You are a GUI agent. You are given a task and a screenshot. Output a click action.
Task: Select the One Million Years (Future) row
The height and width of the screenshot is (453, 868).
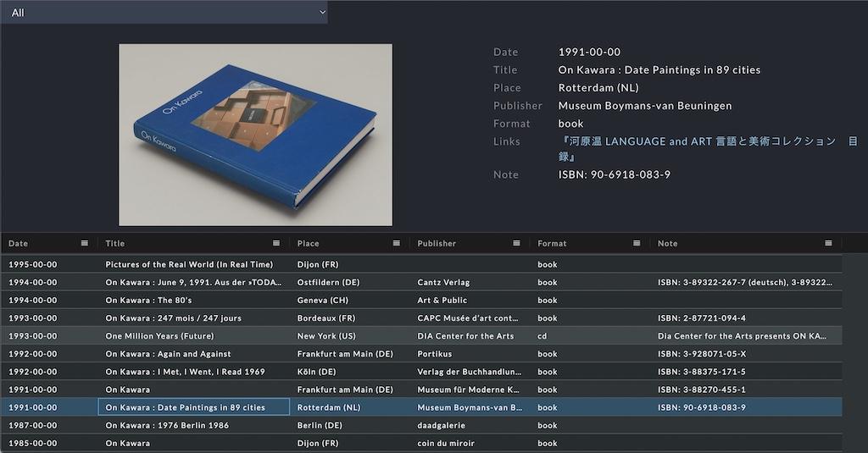pos(160,336)
